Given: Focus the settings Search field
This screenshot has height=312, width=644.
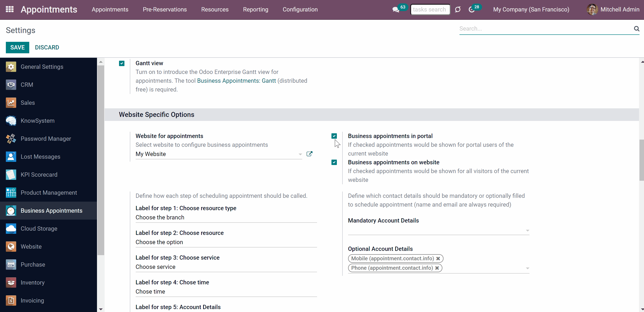Looking at the screenshot, I should [546, 29].
